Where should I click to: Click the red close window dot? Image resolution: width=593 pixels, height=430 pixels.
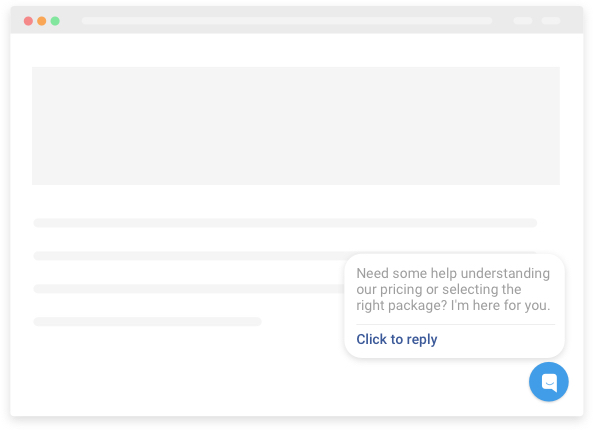[x=28, y=21]
